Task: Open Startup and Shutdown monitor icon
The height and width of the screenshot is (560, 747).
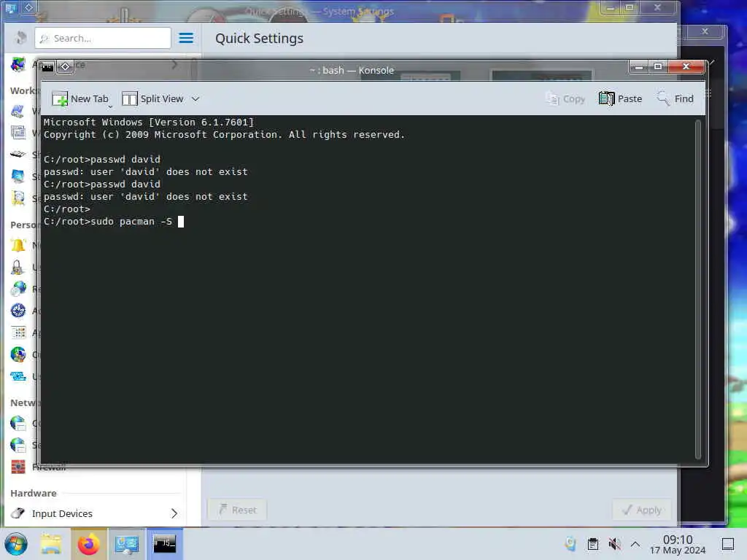Action: click(x=18, y=176)
